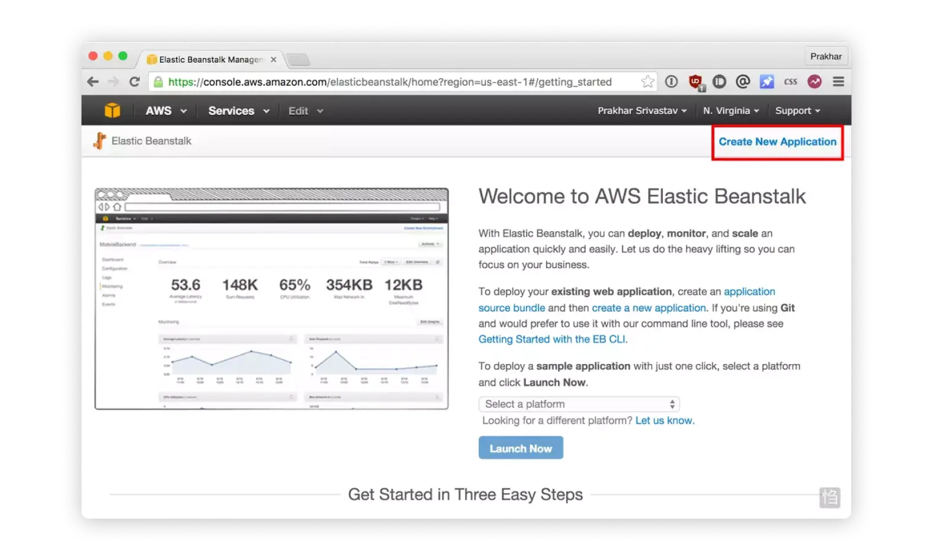Open the Edit menu in navbar
The image size is (933, 560).
coord(305,111)
